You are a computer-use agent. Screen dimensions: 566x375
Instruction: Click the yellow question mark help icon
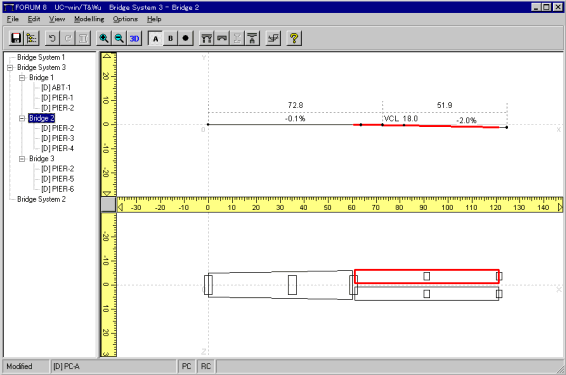click(294, 38)
